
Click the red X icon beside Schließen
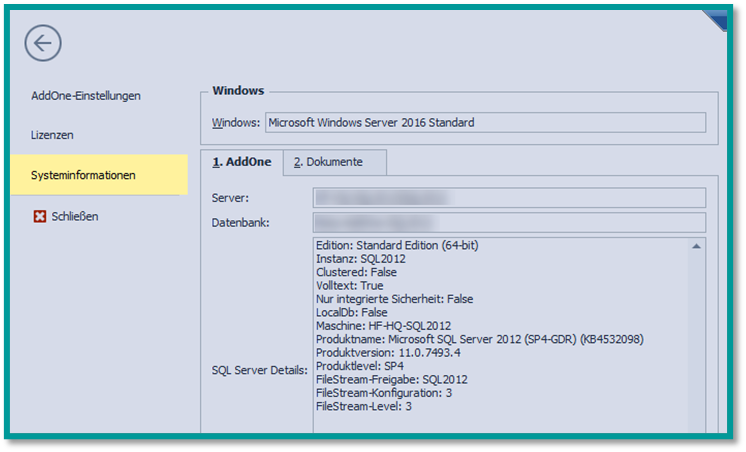(x=40, y=216)
